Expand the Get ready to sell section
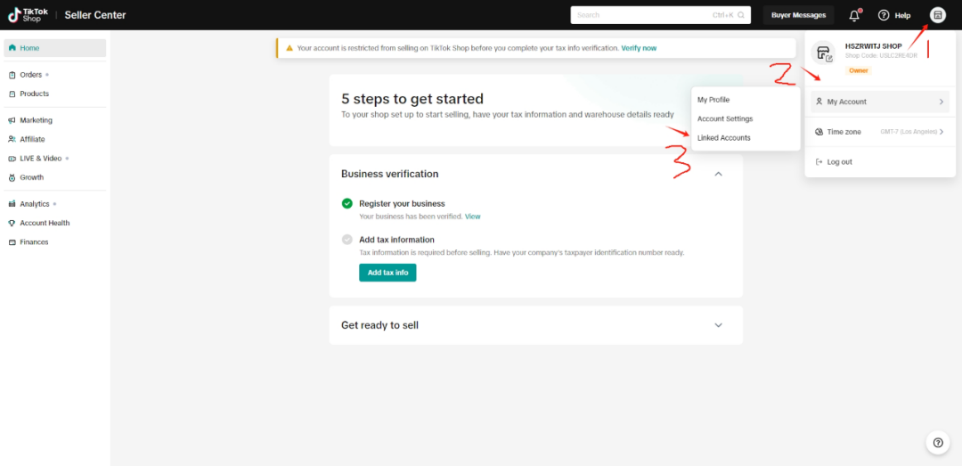Screen dimensions: 962x466 [718, 325]
